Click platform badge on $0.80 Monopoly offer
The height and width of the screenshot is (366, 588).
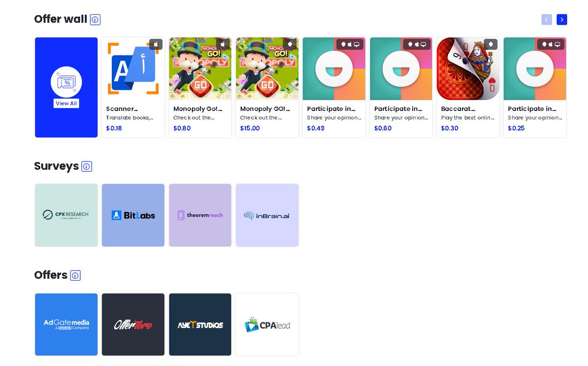pos(222,44)
